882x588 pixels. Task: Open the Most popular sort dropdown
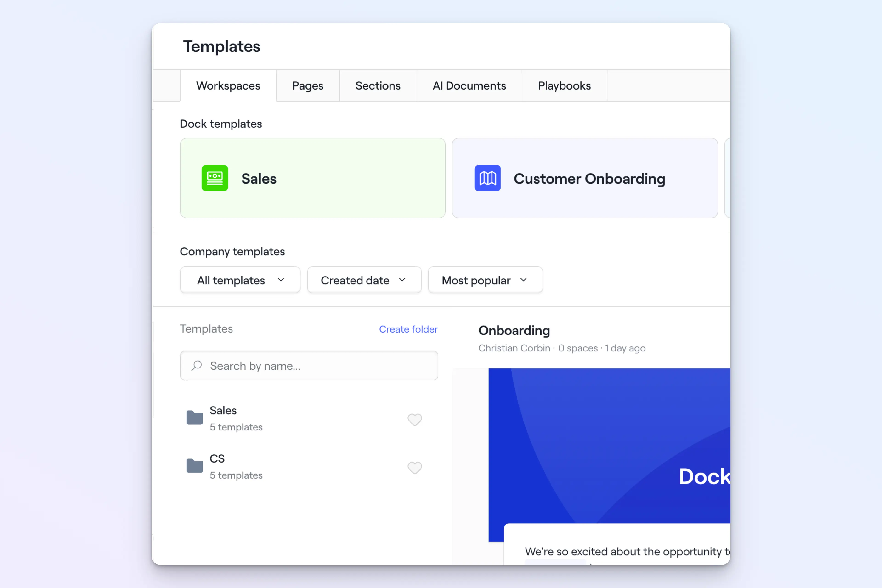point(485,280)
